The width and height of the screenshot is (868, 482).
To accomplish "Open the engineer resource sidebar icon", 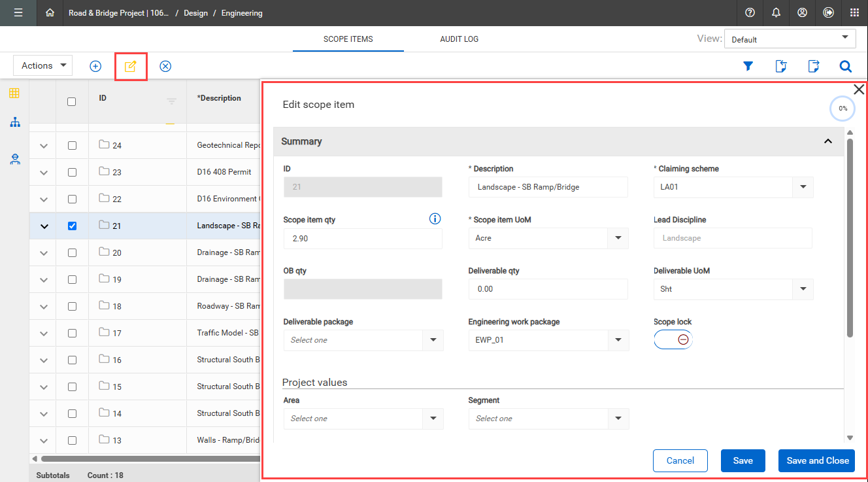I will point(14,158).
